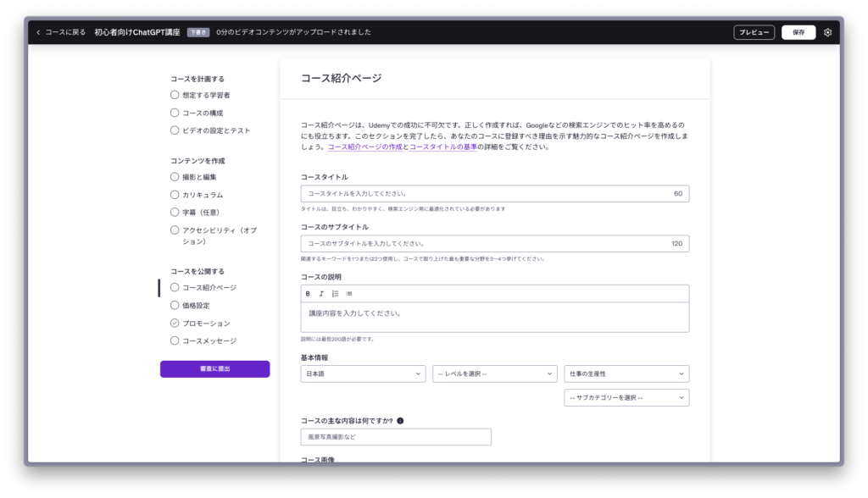
Task: Click the プレビュー button
Action: (x=754, y=32)
